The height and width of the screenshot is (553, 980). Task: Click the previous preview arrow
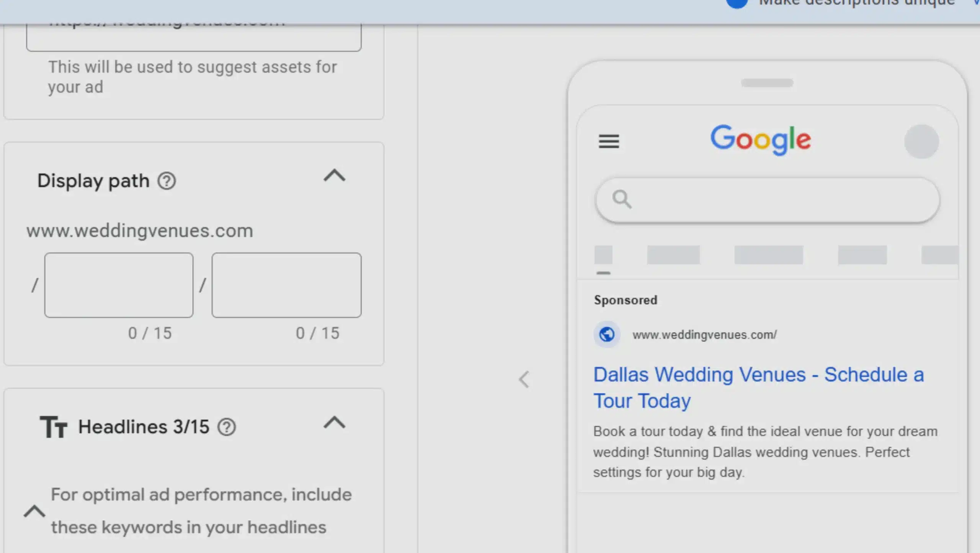tap(524, 380)
